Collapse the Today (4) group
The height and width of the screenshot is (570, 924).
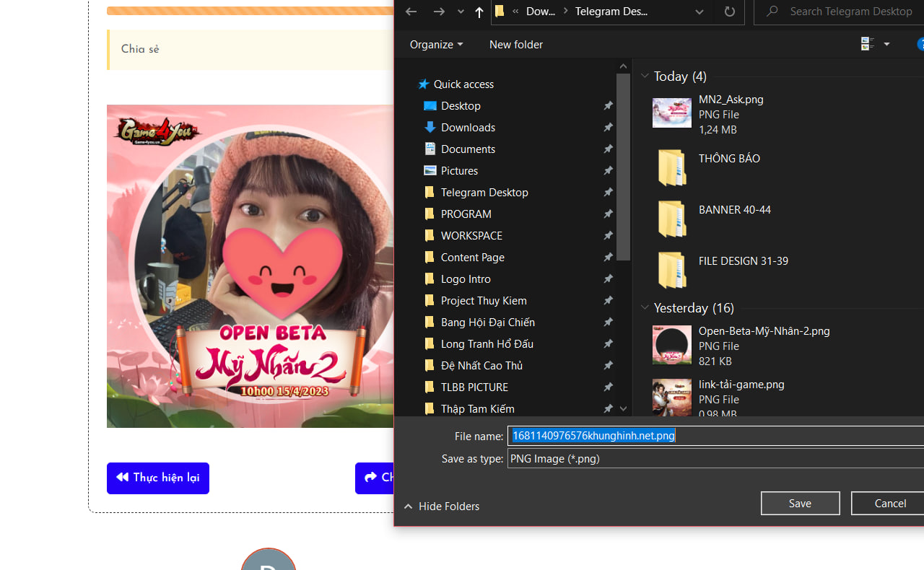pos(645,76)
